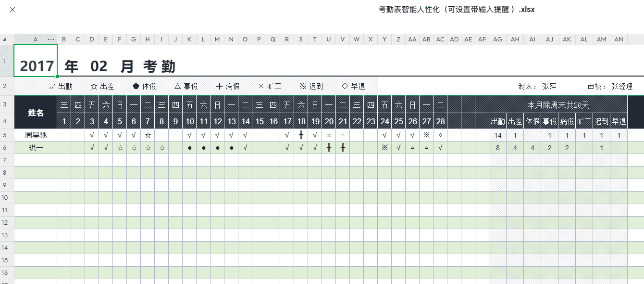Click the √ 出勤 legend entry
This screenshot has height=284, width=644.
click(61, 87)
